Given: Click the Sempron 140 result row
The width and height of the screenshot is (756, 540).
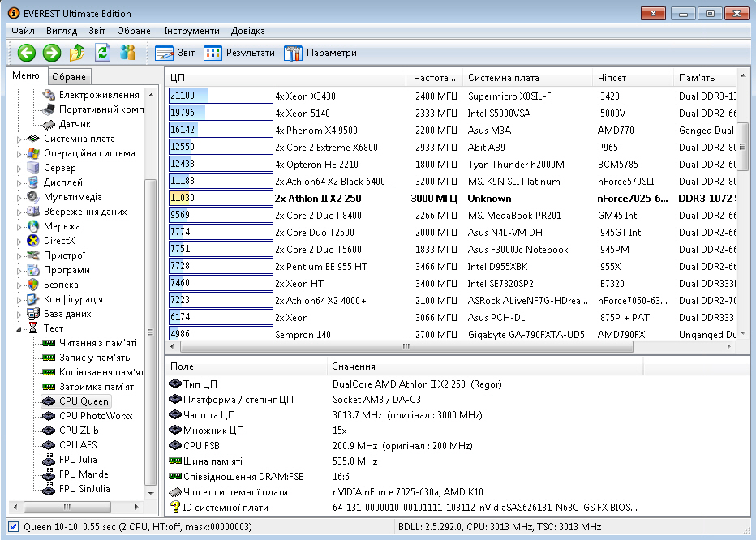Looking at the screenshot, I should (451, 333).
